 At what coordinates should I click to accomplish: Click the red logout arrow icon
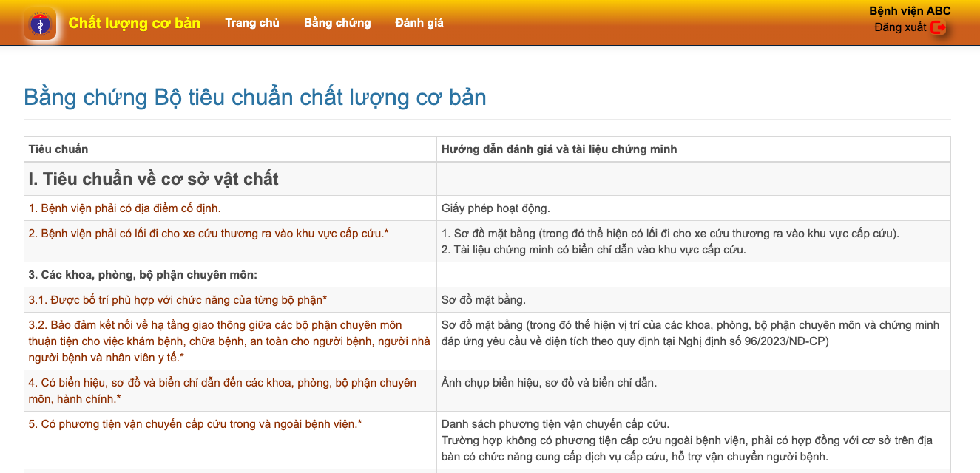pyautogui.click(x=938, y=28)
